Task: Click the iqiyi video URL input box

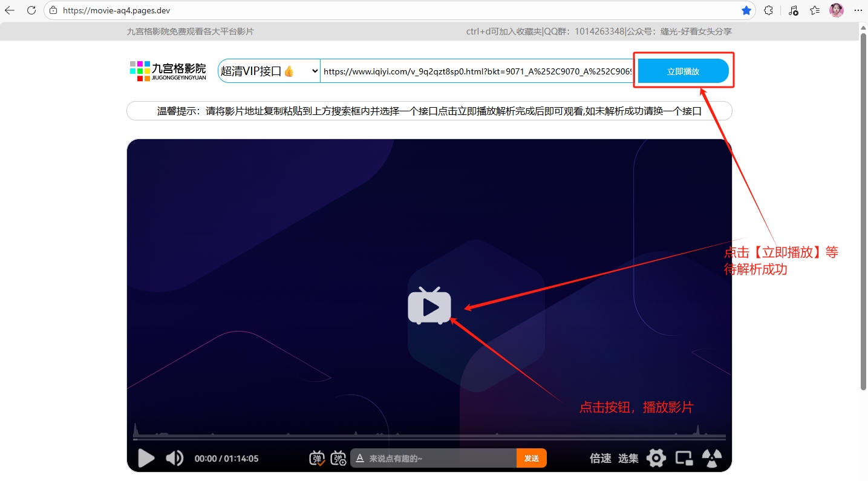Action: 477,71
